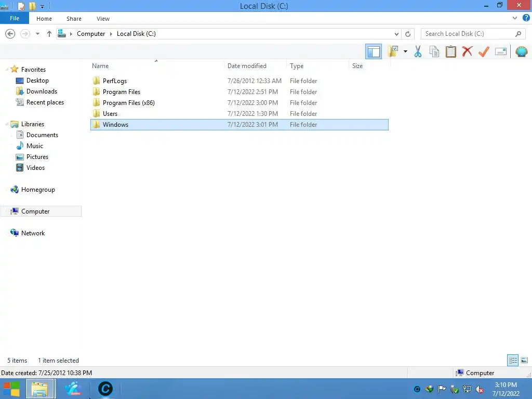This screenshot has width=532, height=399.
Task: Select the Windows folder row
Action: coord(239,125)
